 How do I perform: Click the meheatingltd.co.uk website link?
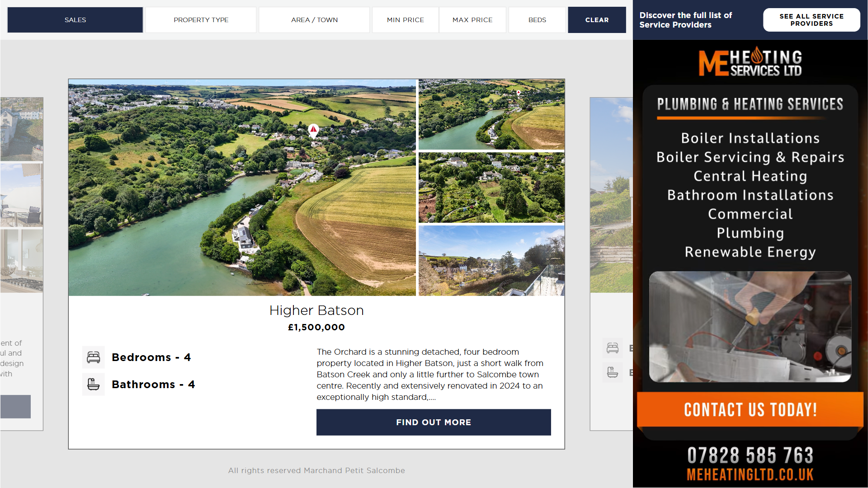750,475
